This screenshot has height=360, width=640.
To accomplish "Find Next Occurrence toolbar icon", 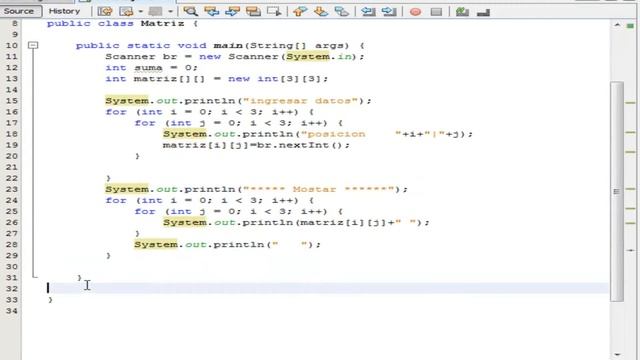I will coord(232,11).
